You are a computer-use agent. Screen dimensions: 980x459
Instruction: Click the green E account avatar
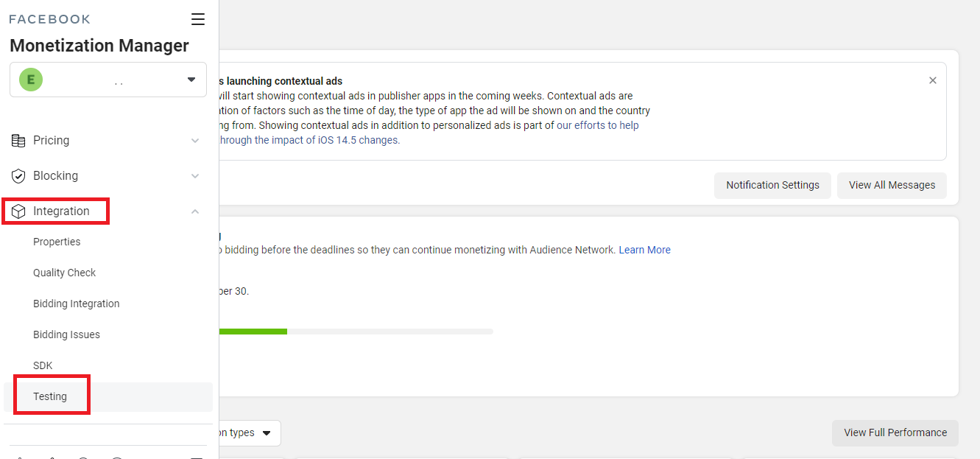click(x=31, y=80)
